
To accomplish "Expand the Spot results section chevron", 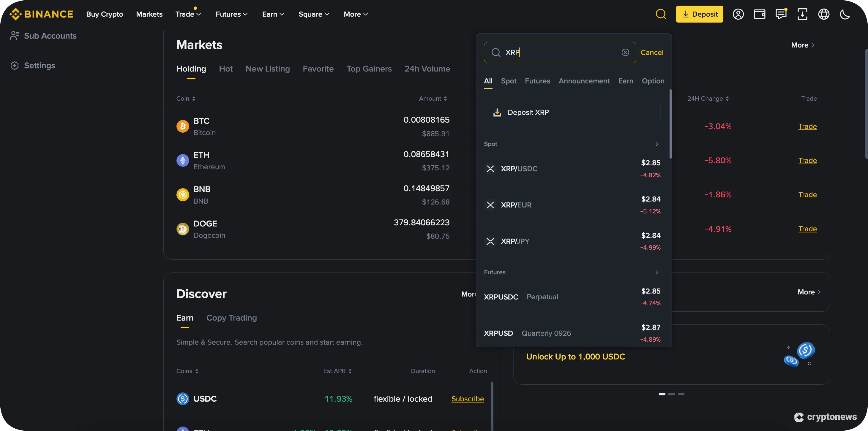I will (656, 144).
